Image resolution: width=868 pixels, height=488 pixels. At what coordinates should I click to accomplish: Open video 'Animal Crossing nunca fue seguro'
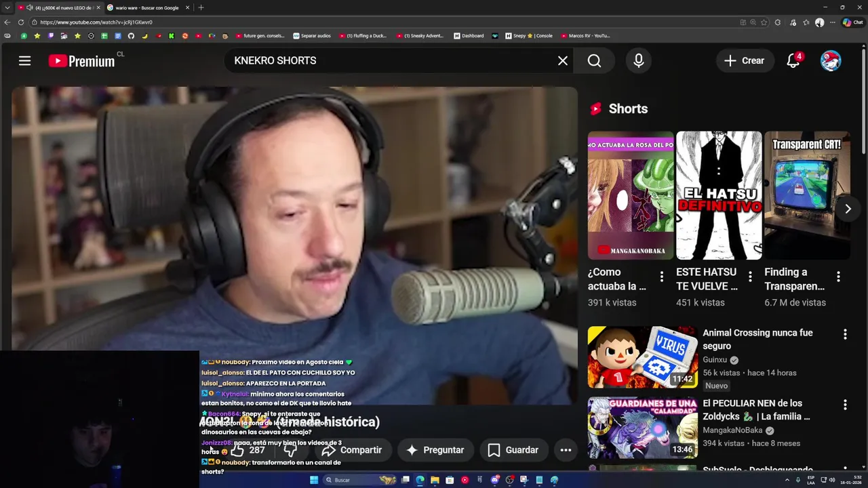(757, 340)
